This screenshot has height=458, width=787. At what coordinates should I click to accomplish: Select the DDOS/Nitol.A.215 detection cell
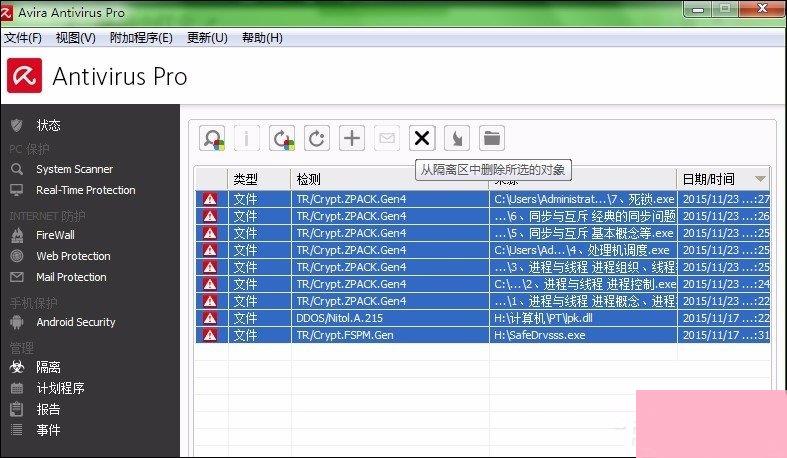(390, 318)
